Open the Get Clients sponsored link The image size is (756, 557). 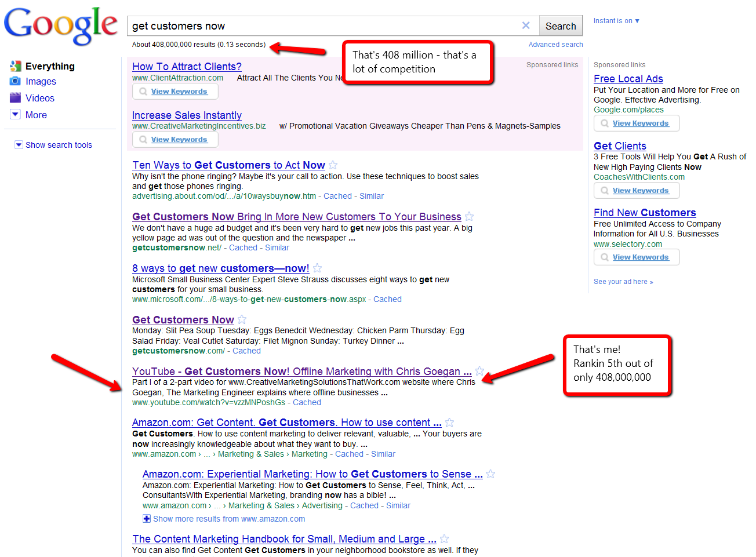(620, 146)
